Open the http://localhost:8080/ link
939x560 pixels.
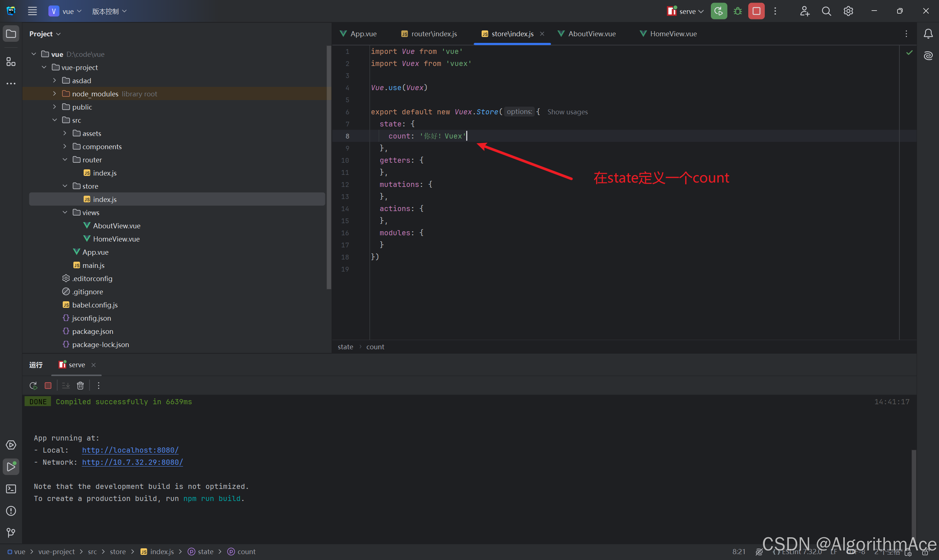(x=130, y=450)
